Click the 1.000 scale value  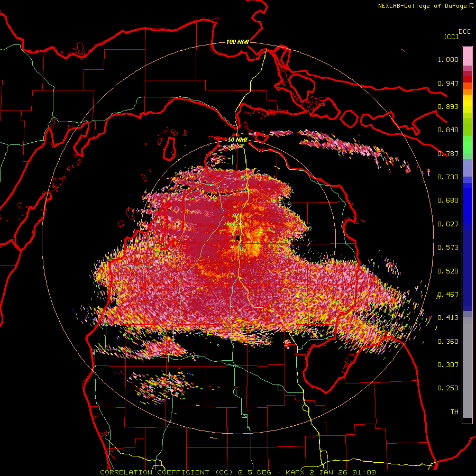pos(448,59)
